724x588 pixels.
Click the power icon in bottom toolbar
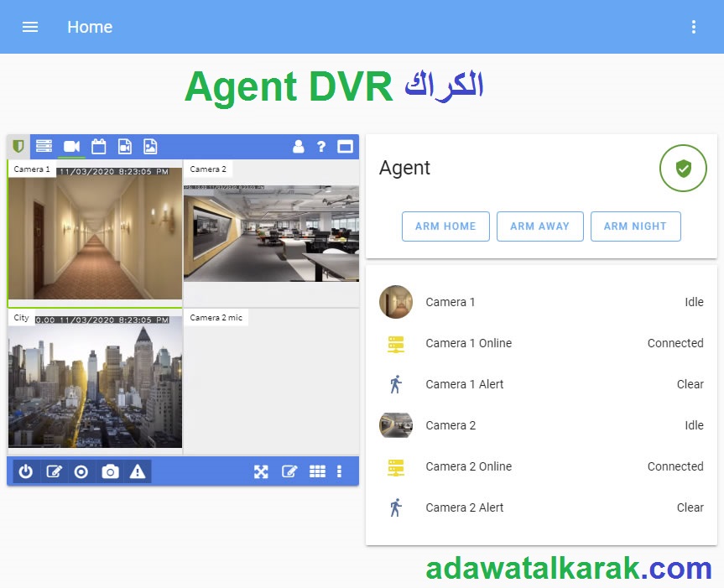pyautogui.click(x=25, y=471)
